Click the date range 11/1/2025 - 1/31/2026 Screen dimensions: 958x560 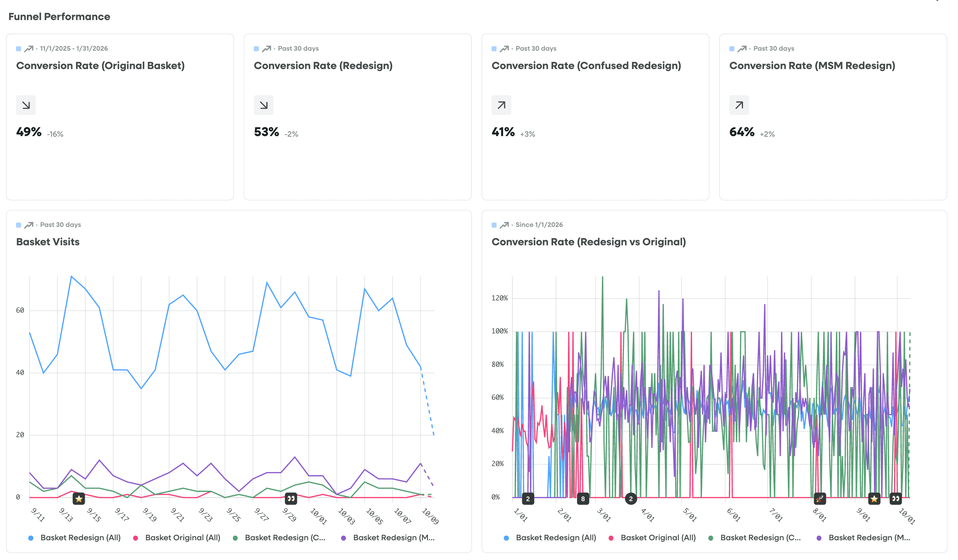pos(74,49)
